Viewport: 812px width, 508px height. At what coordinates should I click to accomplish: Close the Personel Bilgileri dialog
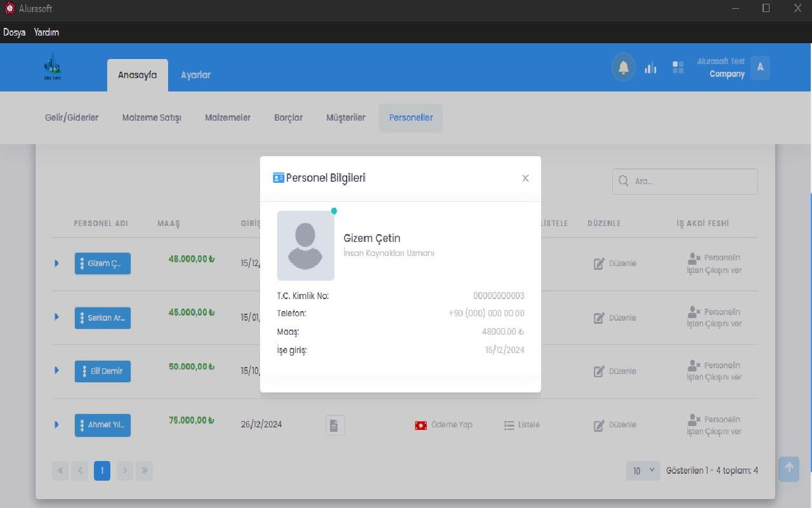525,178
